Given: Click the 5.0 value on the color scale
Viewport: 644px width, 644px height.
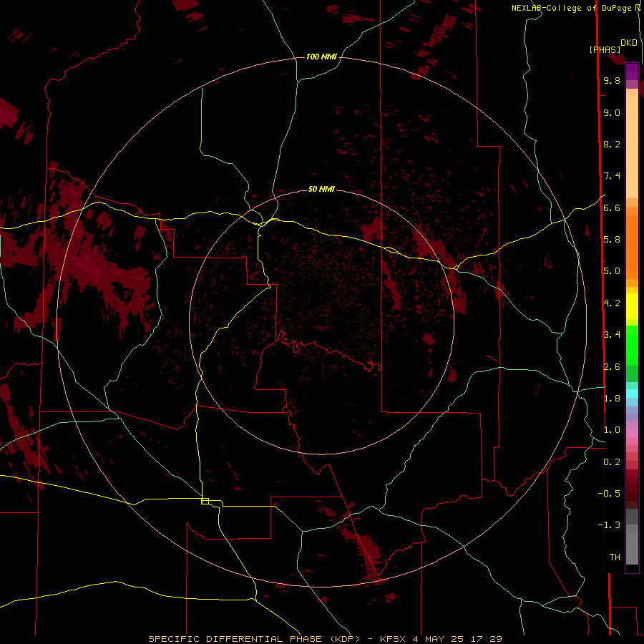Looking at the screenshot, I should click(x=612, y=271).
